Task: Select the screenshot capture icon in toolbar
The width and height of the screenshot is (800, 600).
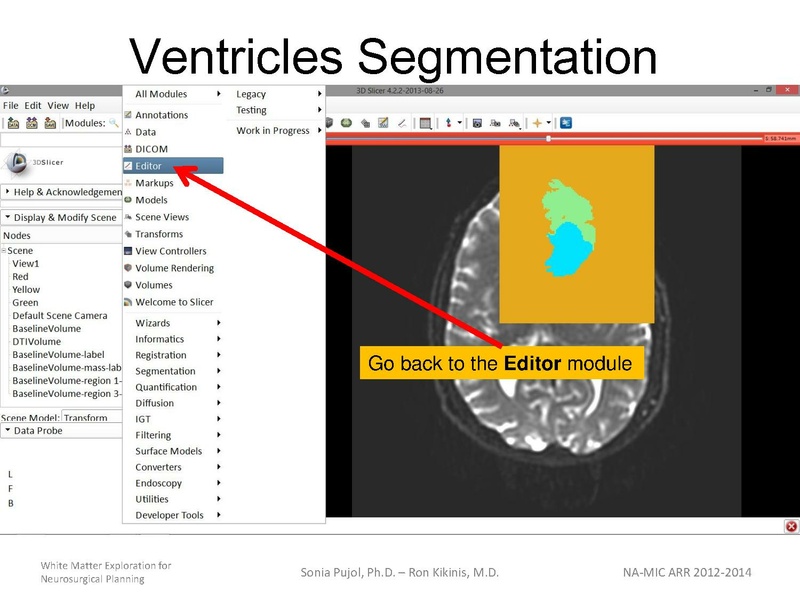Action: pyautogui.click(x=477, y=122)
